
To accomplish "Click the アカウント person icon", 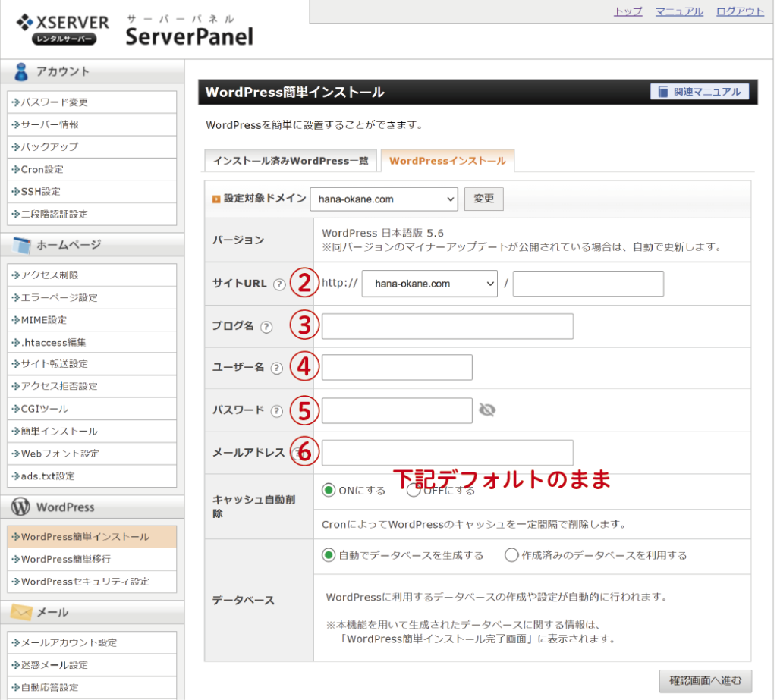I will click(20, 72).
